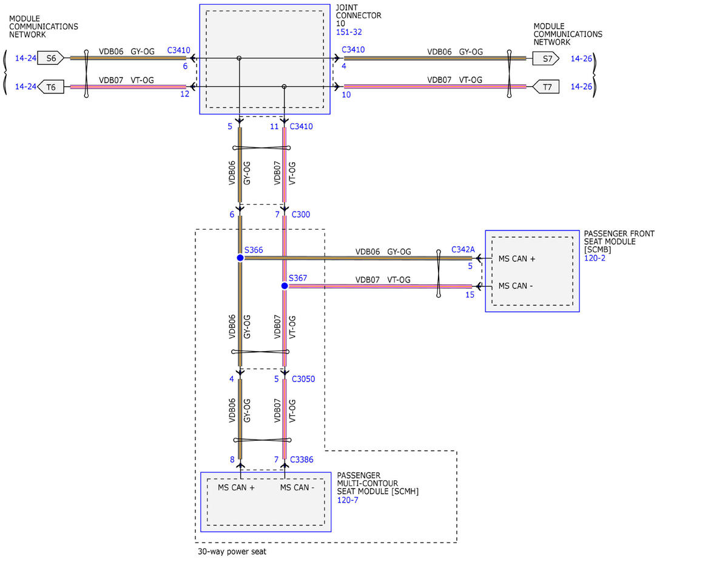The width and height of the screenshot is (728, 562).
Task: Select the S6 off-page connector tag
Action: [51, 58]
